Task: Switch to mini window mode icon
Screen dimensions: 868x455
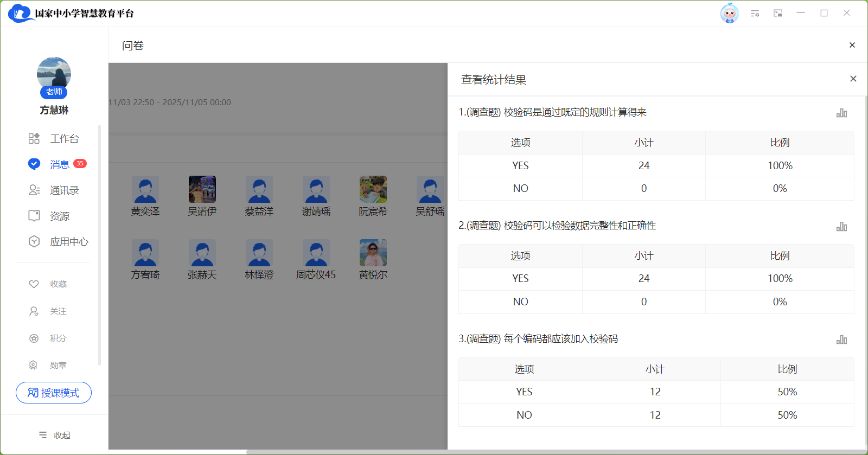Action: (778, 13)
